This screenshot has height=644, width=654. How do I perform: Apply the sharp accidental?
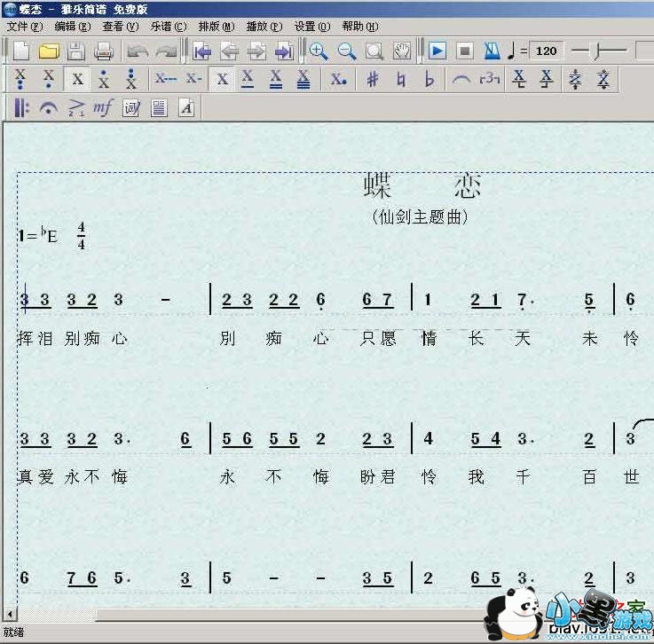pos(373,79)
